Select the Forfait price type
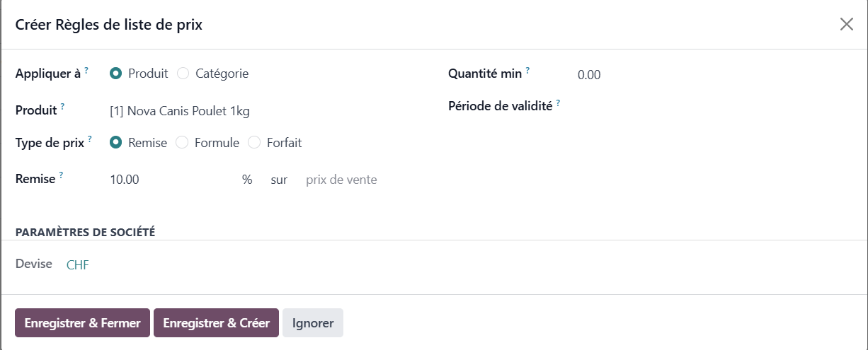The height and width of the screenshot is (350, 868). (254, 143)
